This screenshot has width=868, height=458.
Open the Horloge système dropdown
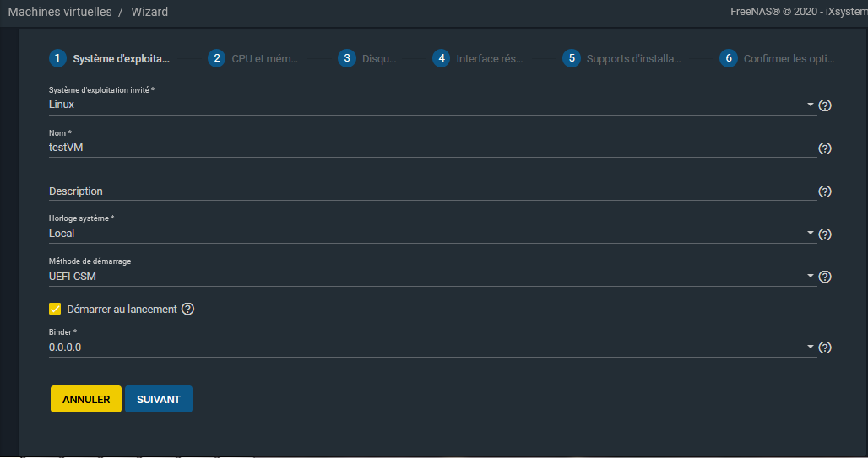(431, 233)
